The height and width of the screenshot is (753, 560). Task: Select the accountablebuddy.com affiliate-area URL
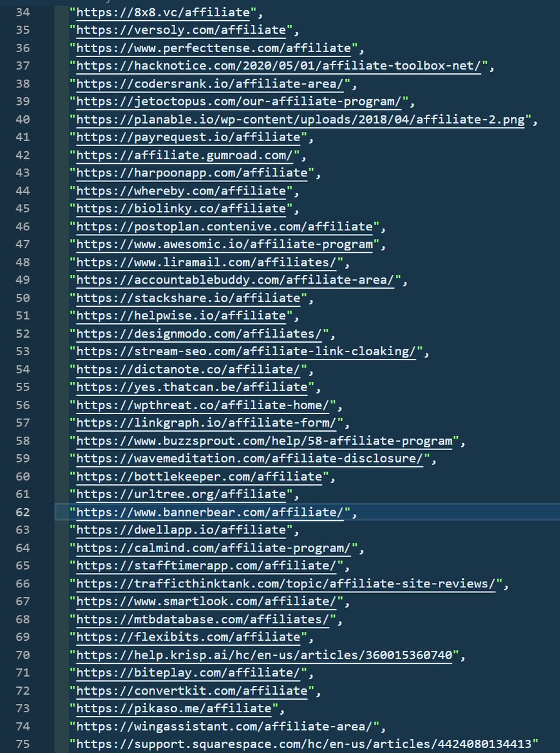point(235,280)
